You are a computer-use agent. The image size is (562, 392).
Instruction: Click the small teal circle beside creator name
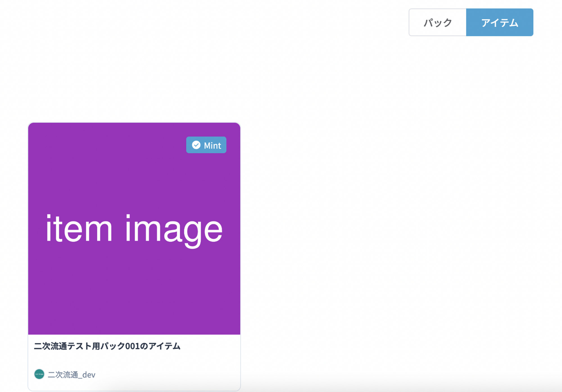[x=39, y=374]
